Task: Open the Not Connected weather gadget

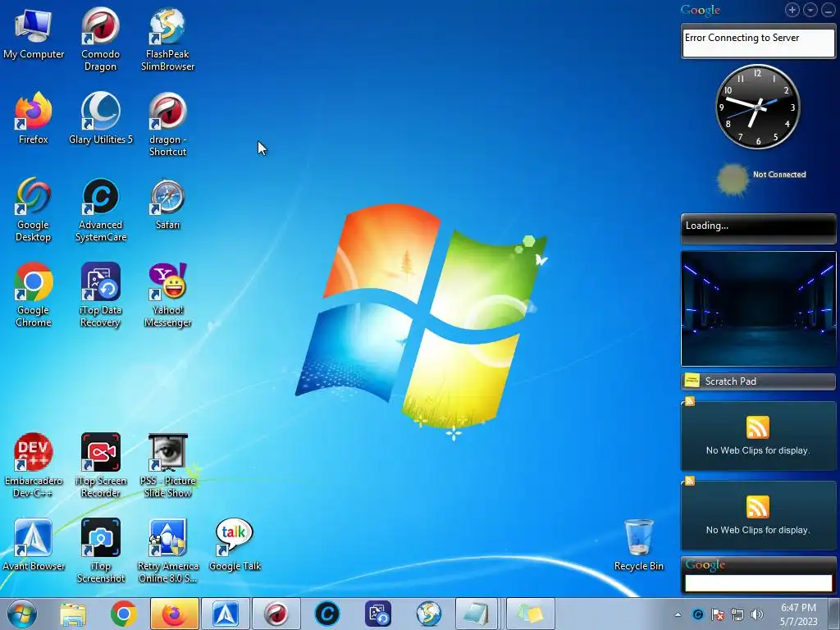Action: [x=762, y=178]
